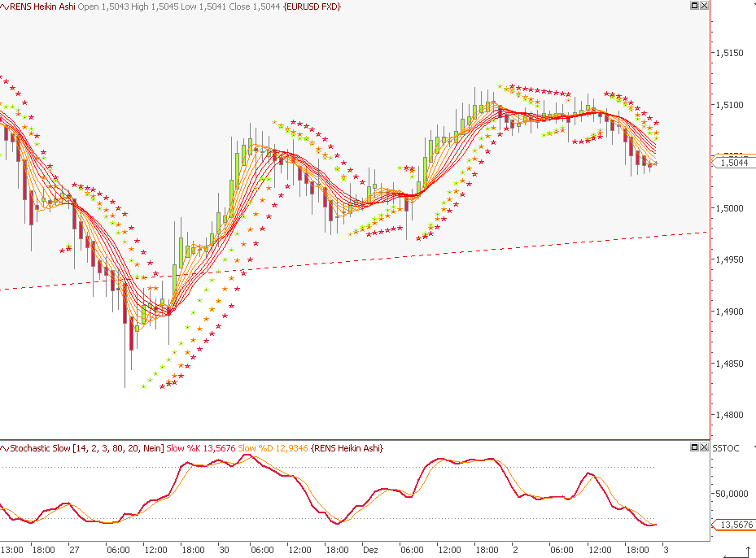
Task: Open the SSTOC axis label
Action: 726,448
